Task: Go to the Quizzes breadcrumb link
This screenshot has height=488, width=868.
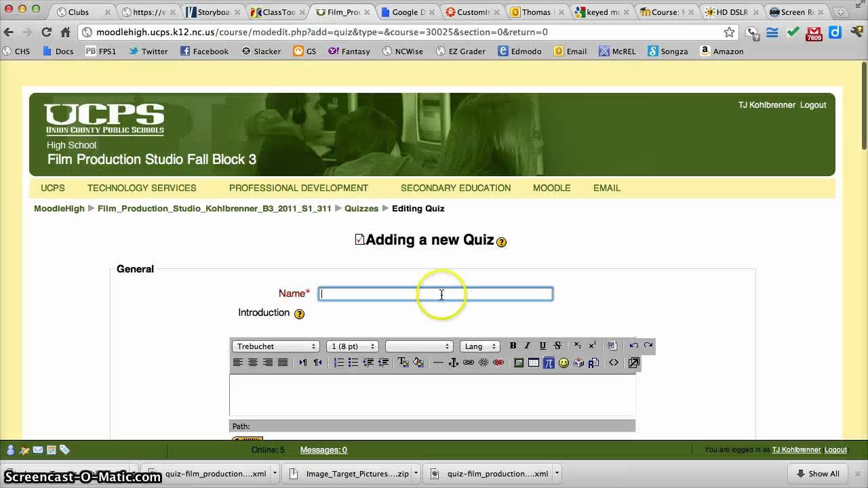Action: (x=361, y=208)
